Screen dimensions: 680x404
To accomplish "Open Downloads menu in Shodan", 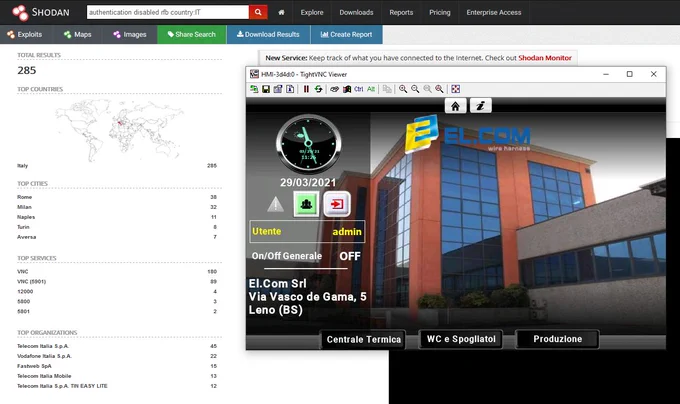I will pos(356,13).
